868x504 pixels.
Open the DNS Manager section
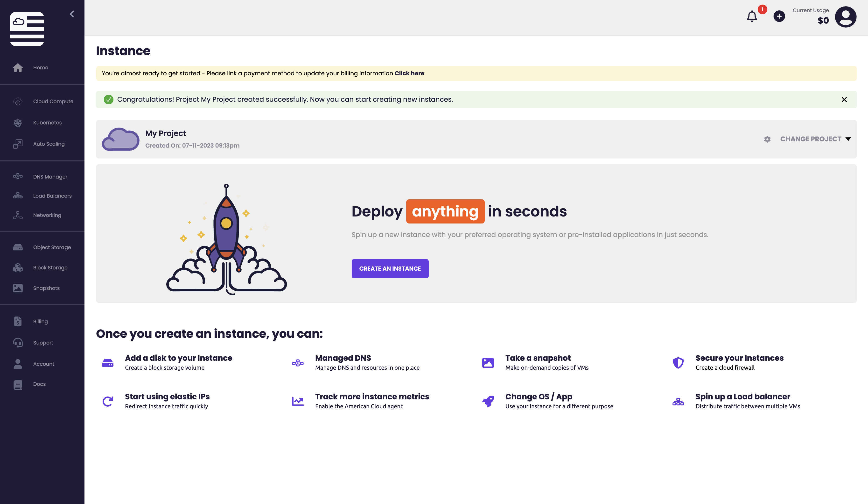(x=50, y=177)
